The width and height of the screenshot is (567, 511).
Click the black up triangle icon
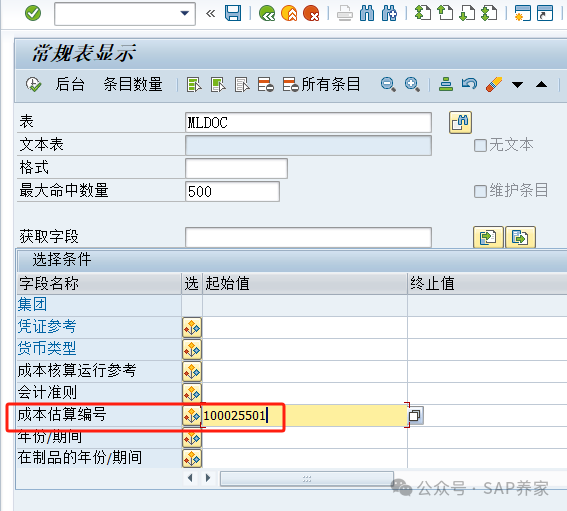[x=541, y=84]
